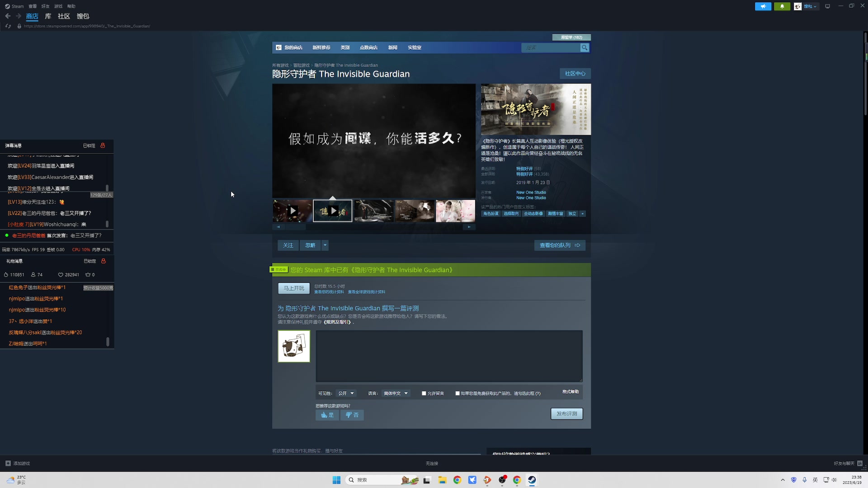Open the 语言 简体中文 dropdown
Screen dimensions: 868x488
[x=396, y=393]
